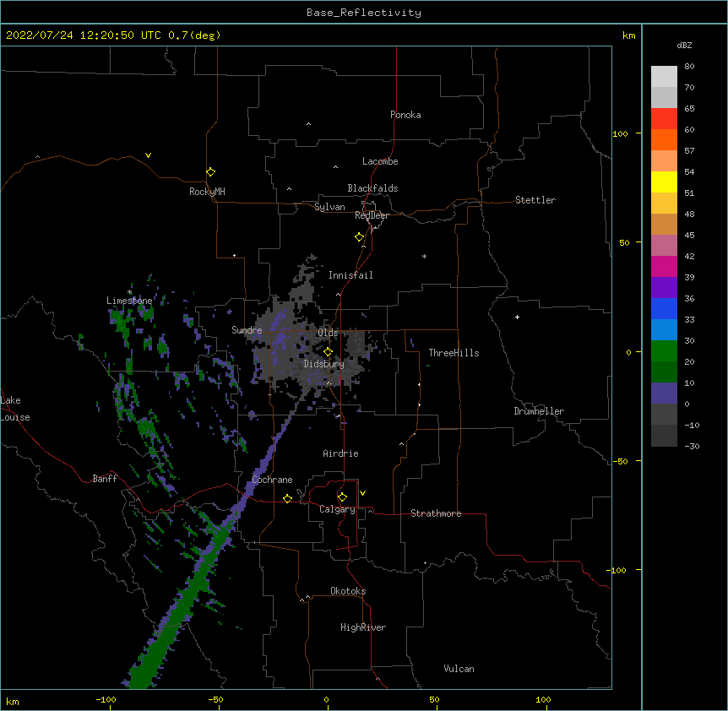Select the yellow diamond marker southeast of Cochrane

click(x=287, y=499)
